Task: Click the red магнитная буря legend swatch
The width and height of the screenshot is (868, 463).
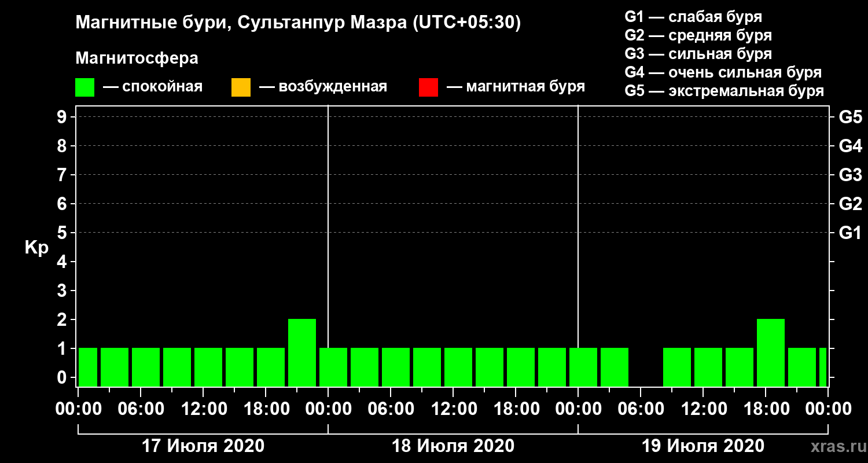Action: (428, 87)
